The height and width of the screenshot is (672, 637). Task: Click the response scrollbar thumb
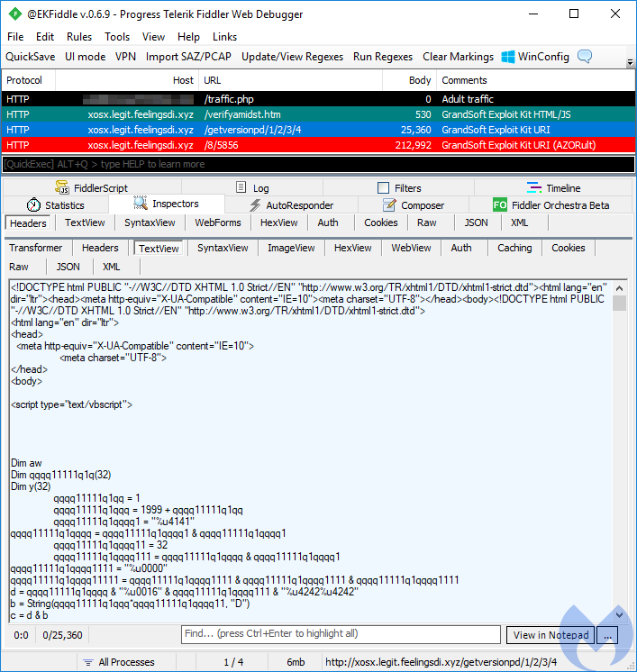pyautogui.click(x=619, y=303)
